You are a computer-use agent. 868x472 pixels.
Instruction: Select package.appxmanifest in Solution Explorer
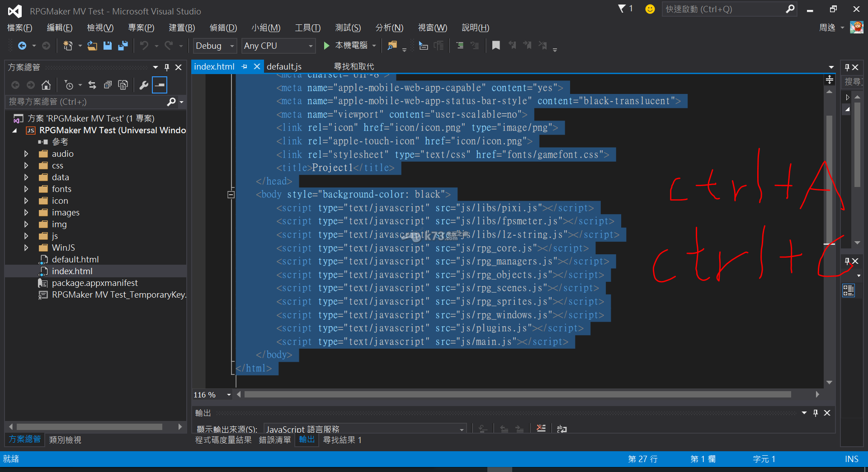point(94,283)
